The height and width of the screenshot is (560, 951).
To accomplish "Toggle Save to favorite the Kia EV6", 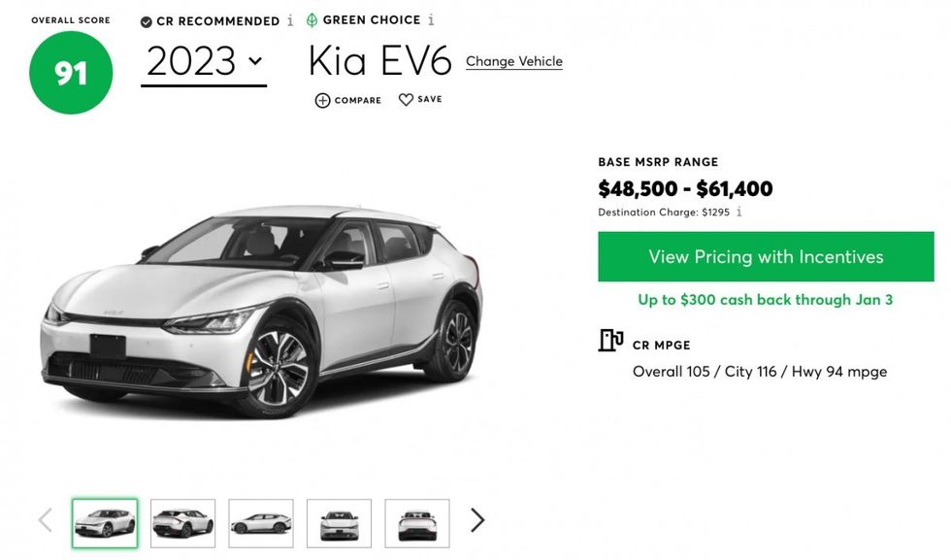I will click(x=417, y=99).
